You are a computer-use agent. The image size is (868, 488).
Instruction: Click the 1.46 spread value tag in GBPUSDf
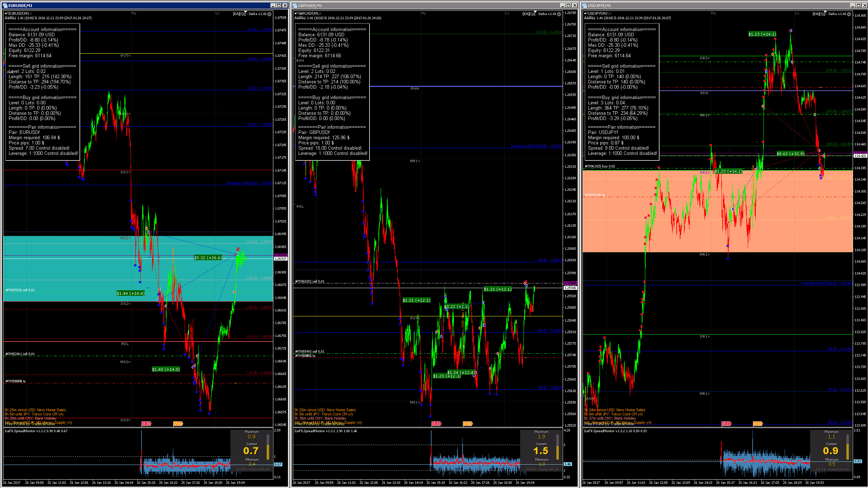point(568,464)
